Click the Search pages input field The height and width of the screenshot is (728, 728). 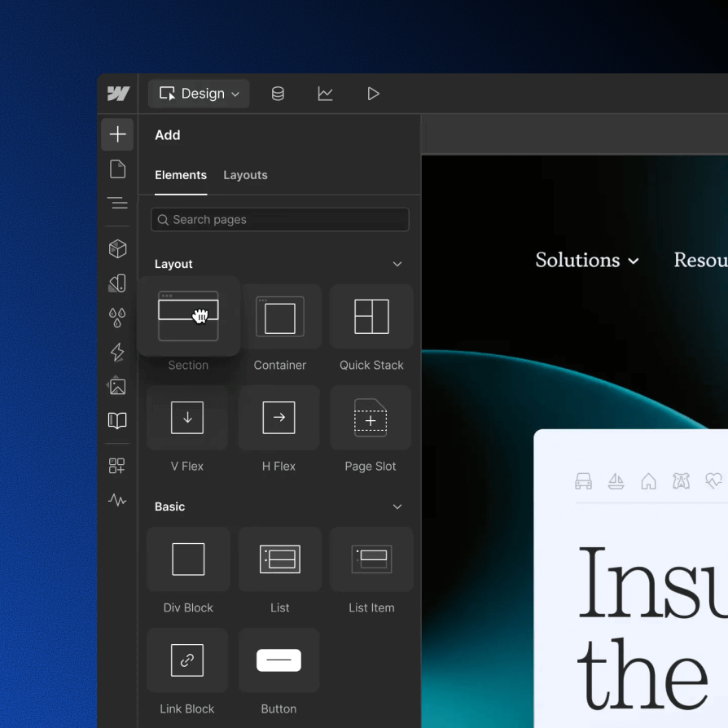(280, 220)
